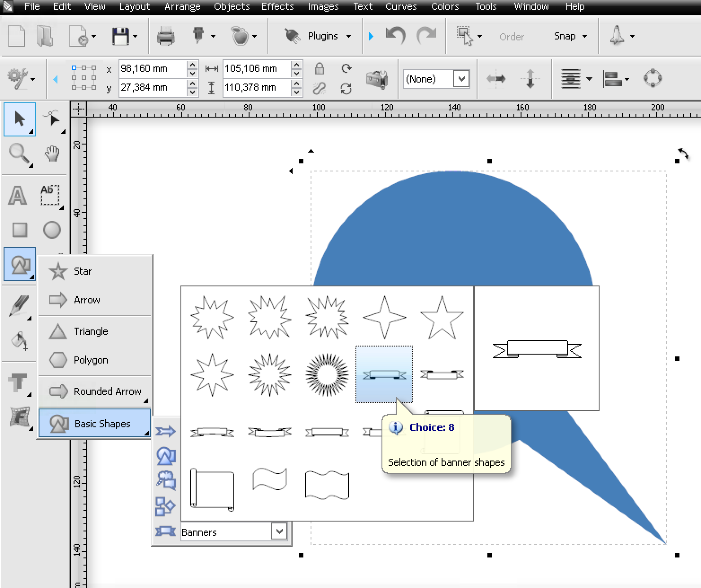Viewport: 701px width, 588px height.
Task: Open the callout shapes category icon
Action: pos(166,480)
